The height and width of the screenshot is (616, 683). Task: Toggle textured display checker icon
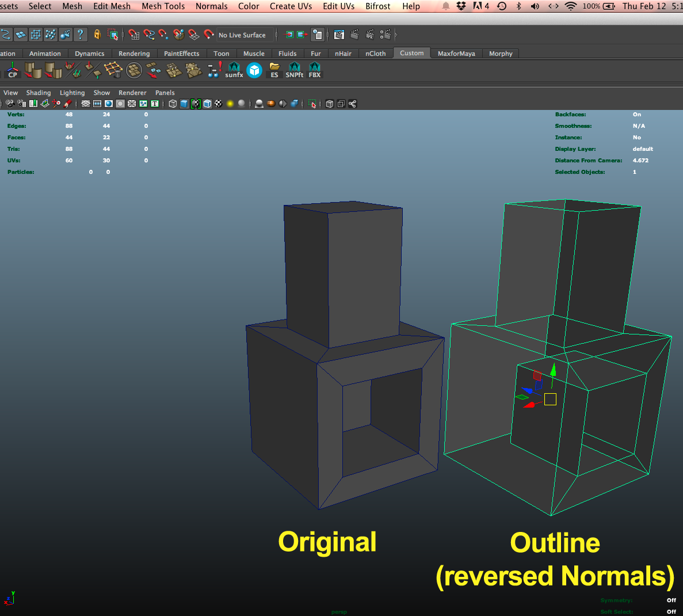[219, 104]
